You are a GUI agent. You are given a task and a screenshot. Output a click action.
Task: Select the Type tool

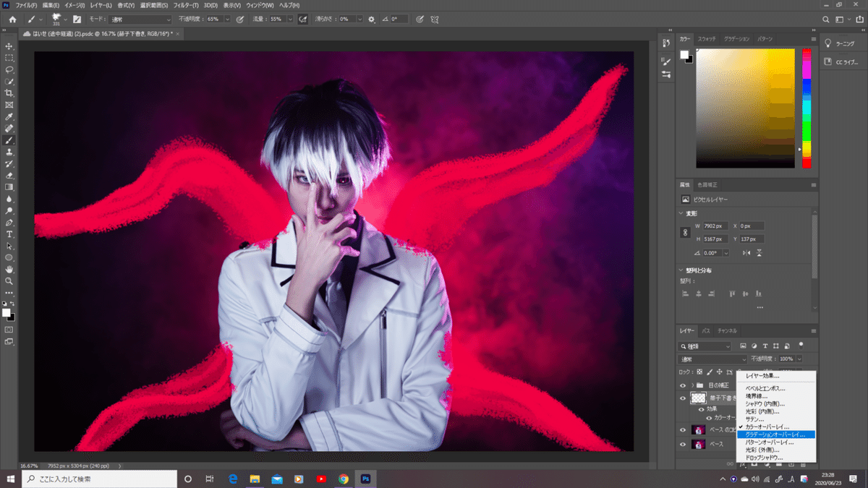(9, 234)
